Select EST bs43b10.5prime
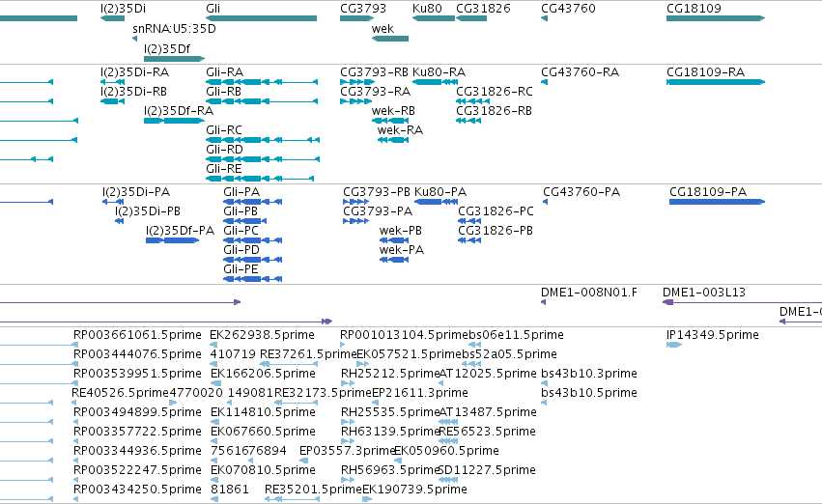 point(589,393)
